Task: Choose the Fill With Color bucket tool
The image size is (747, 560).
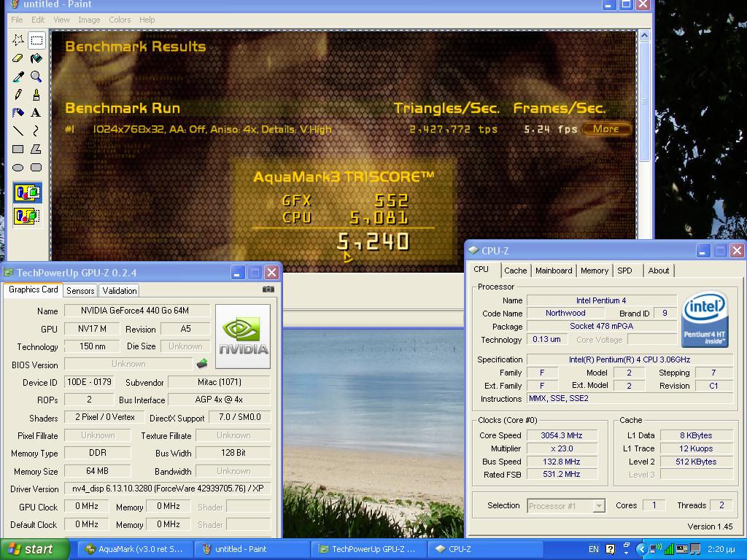Action: pos(36,58)
